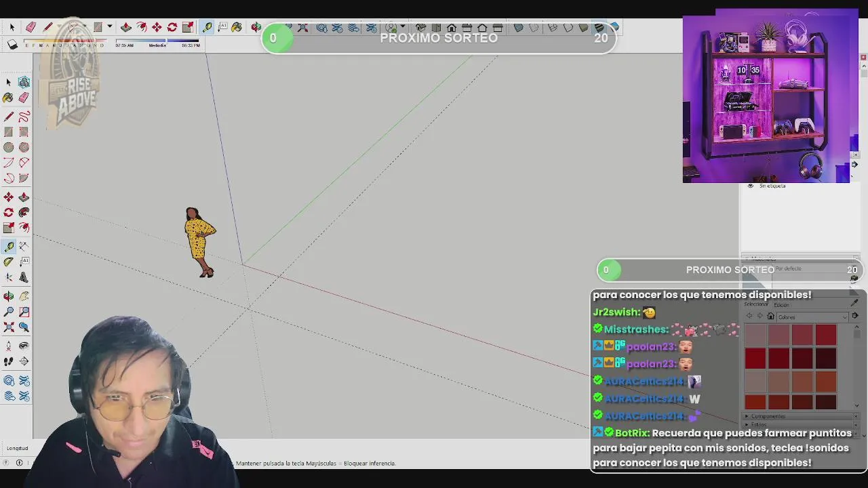Select the pink Eraser in the left toolbar
Viewport: 868px width, 488px height.
[24, 98]
